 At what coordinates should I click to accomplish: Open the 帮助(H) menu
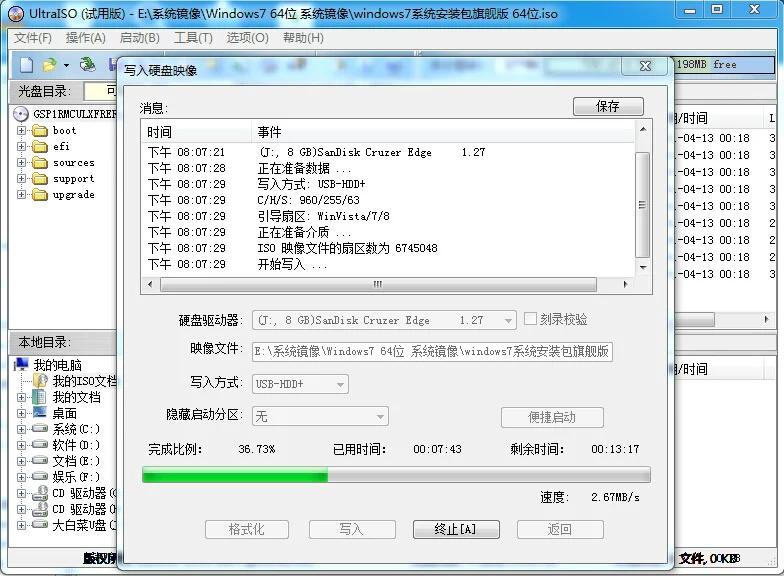pos(303,38)
